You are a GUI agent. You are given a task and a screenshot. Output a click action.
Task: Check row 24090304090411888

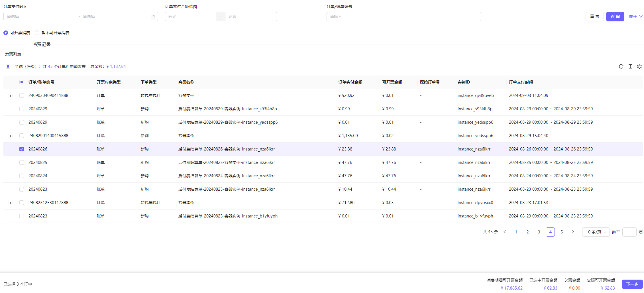click(22, 95)
